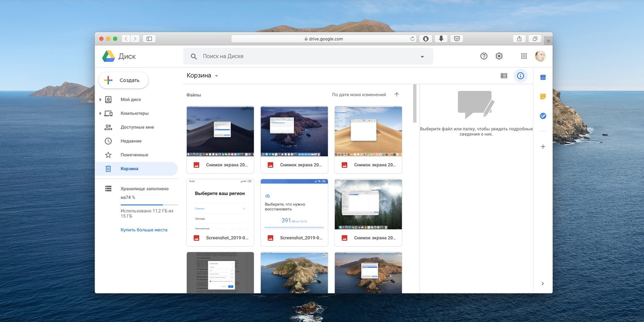Select Catalina island dusk screenshot thumbnail
The image size is (644, 322).
(x=294, y=131)
